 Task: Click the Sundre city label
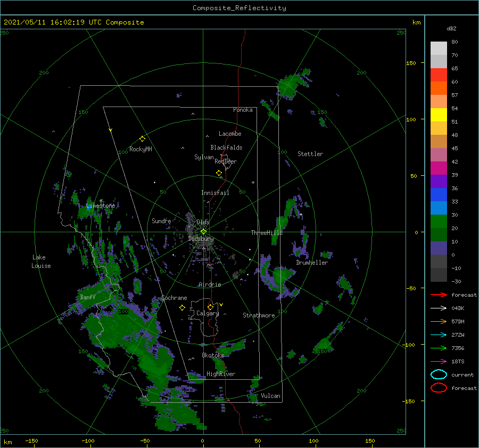pyautogui.click(x=162, y=221)
